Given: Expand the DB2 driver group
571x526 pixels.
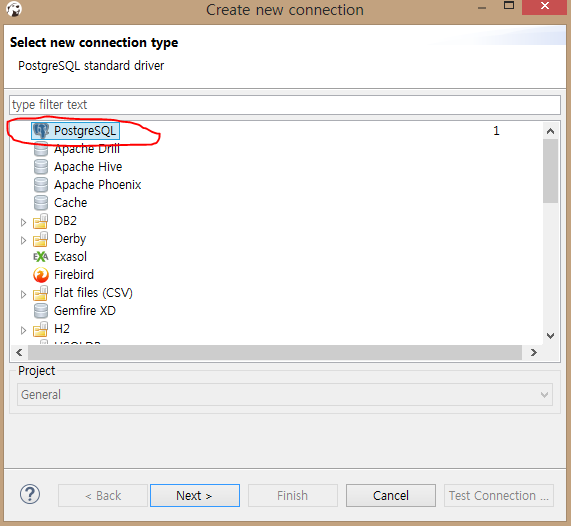Looking at the screenshot, I should [23, 222].
